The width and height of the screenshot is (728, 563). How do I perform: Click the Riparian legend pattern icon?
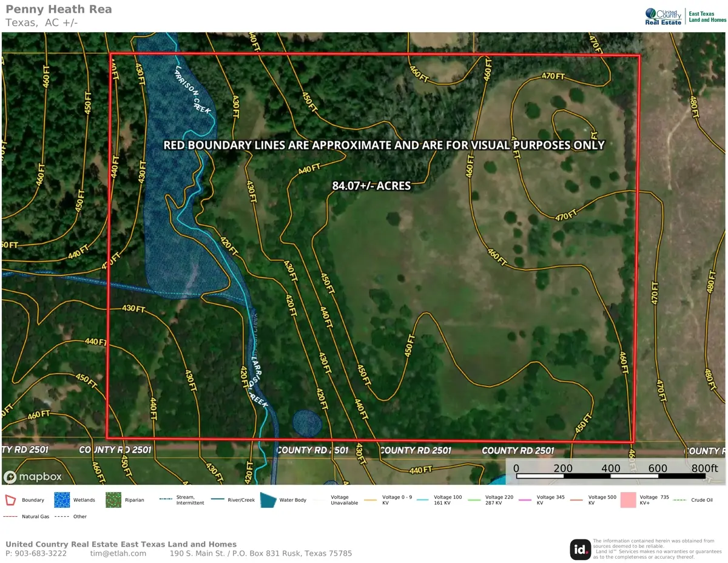[x=113, y=500]
